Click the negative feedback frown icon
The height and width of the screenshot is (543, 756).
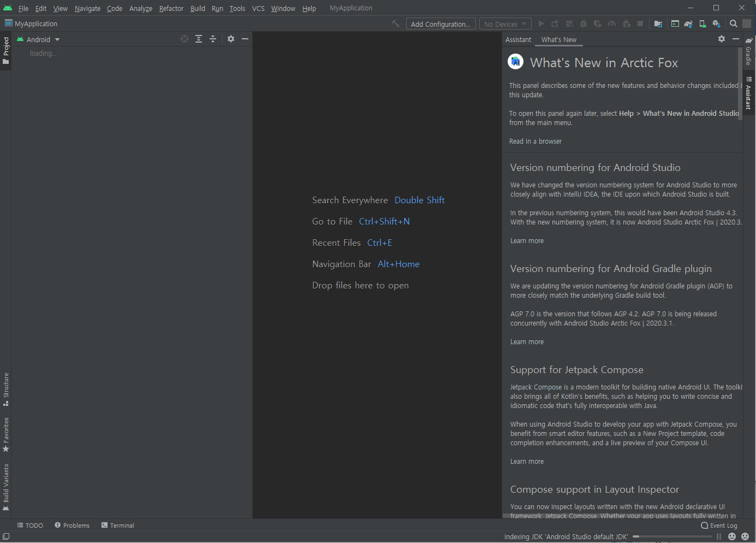745,536
